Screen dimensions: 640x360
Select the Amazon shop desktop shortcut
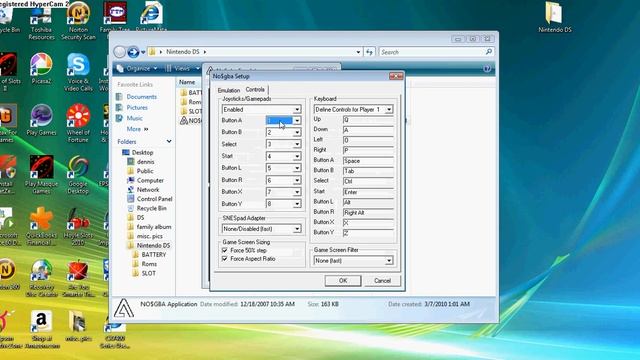point(41,329)
